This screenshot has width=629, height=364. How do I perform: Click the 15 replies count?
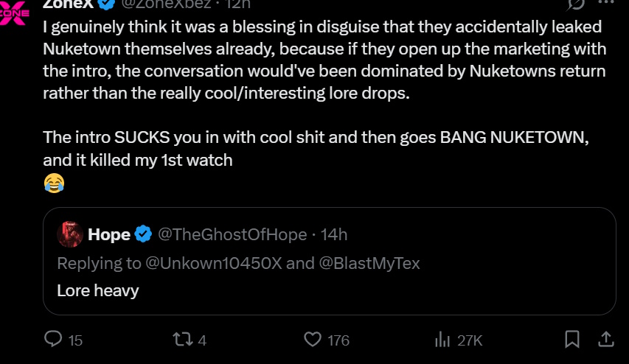tap(75, 340)
